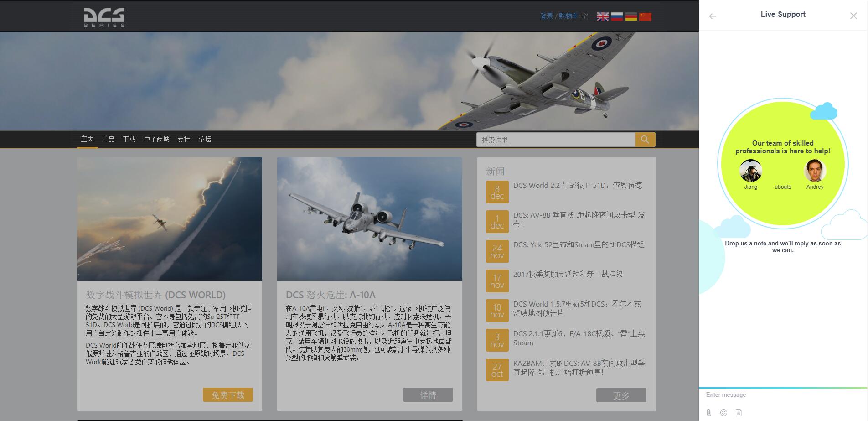Close the Live Support panel

click(853, 16)
